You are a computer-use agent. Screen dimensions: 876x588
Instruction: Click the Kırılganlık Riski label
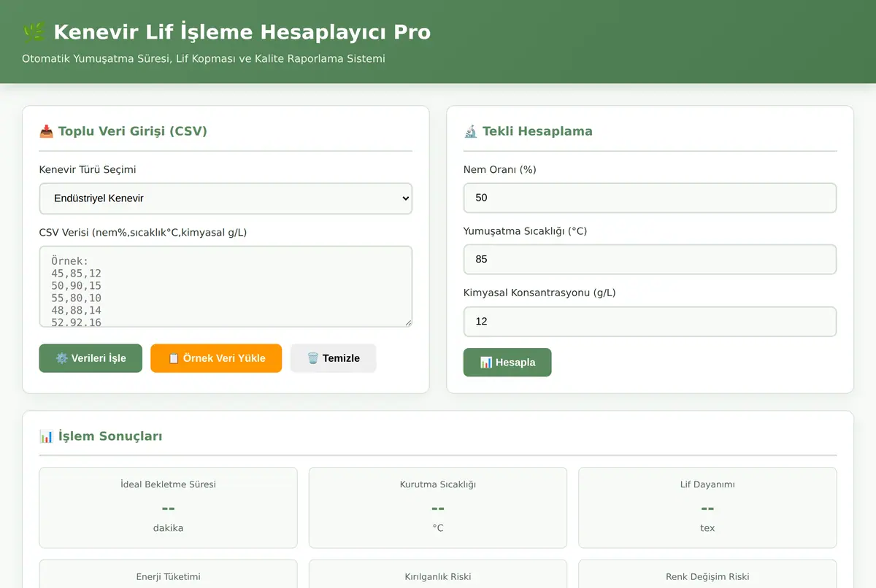[x=438, y=576]
